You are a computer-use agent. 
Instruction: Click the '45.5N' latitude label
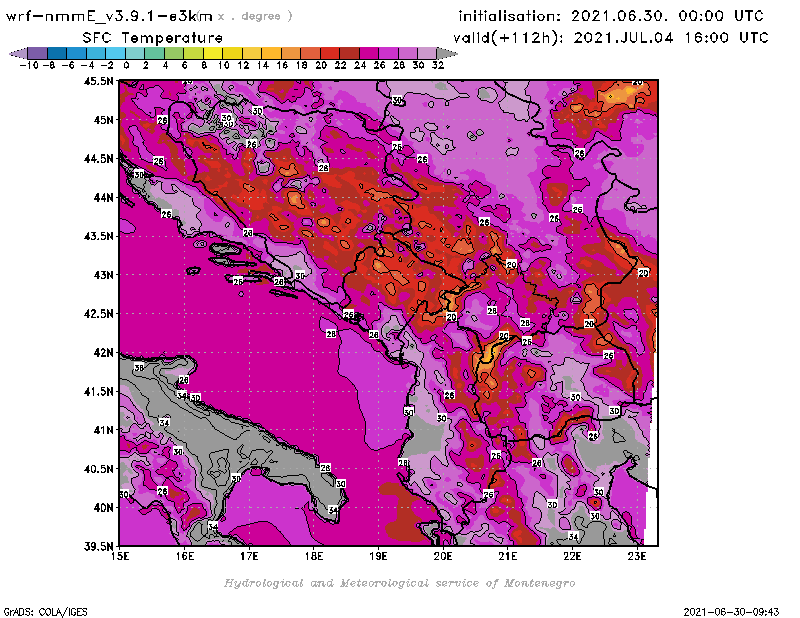pyautogui.click(x=99, y=81)
